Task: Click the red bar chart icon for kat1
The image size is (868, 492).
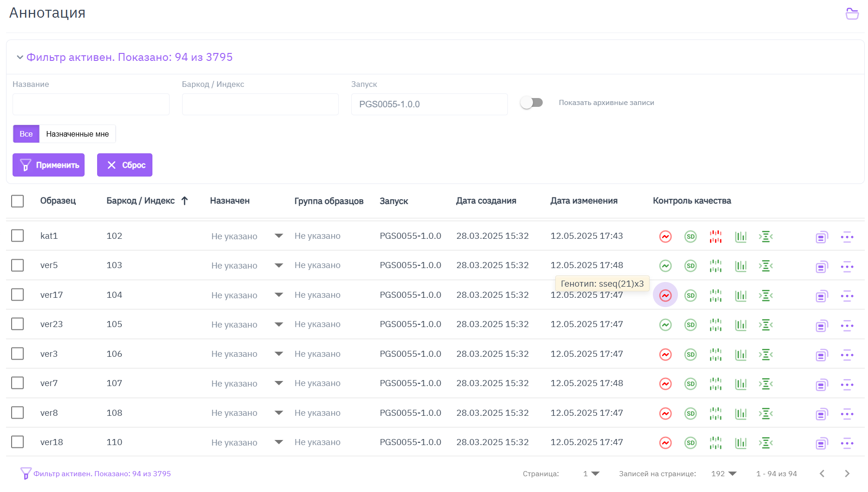Action: 716,236
